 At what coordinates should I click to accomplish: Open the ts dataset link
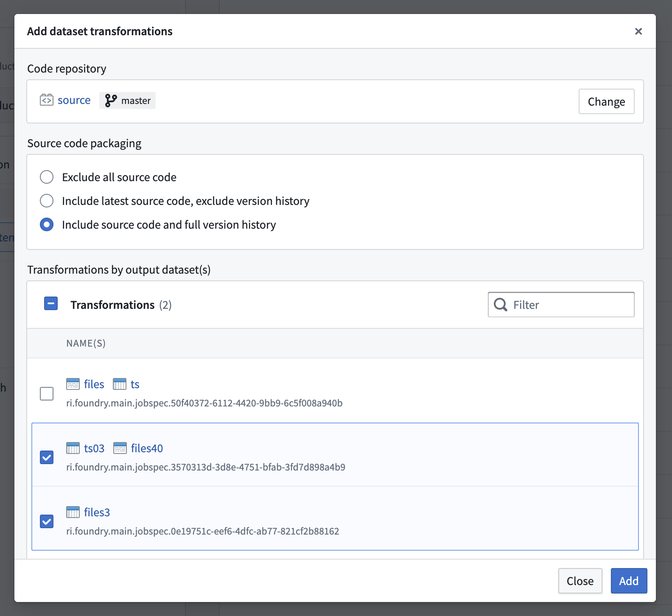[135, 384]
